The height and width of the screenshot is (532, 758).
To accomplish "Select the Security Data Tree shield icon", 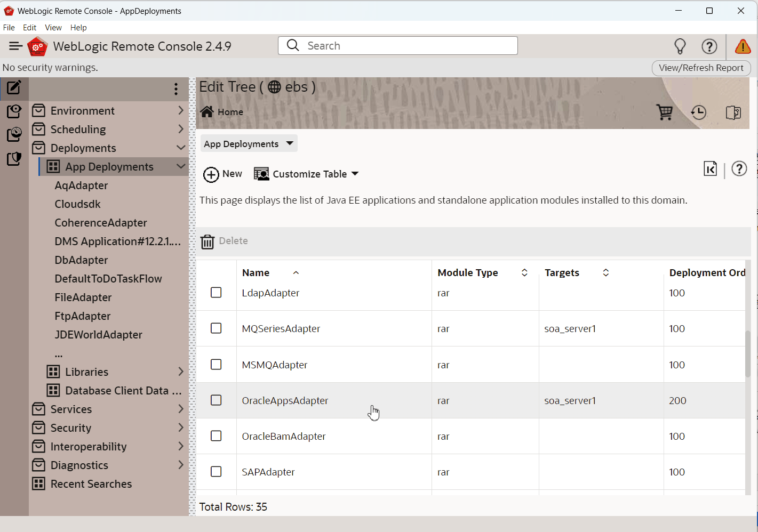I will click(x=14, y=159).
